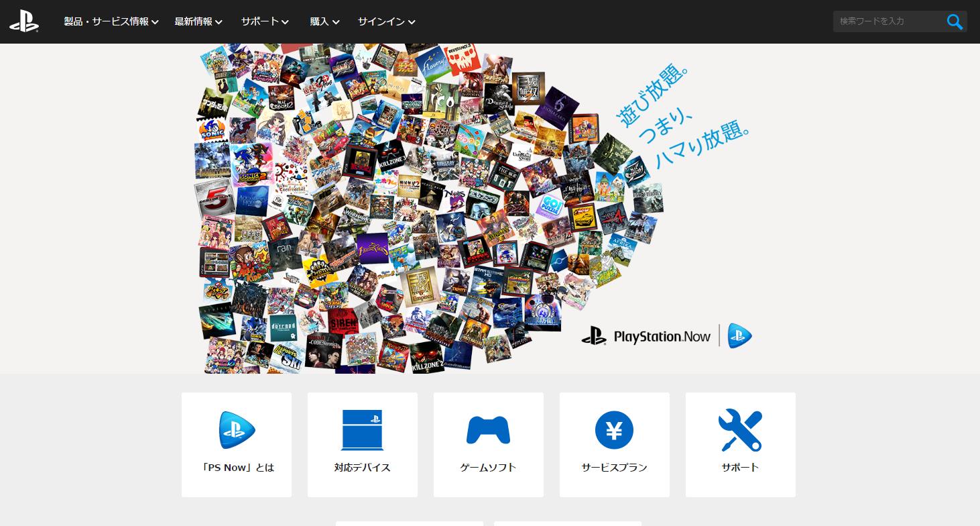Expand the 購入 menu chevron
Screen dimensions: 980x526
[x=336, y=22]
